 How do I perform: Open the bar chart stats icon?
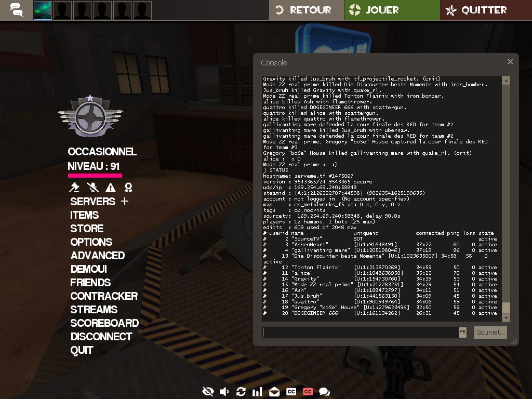click(257, 391)
